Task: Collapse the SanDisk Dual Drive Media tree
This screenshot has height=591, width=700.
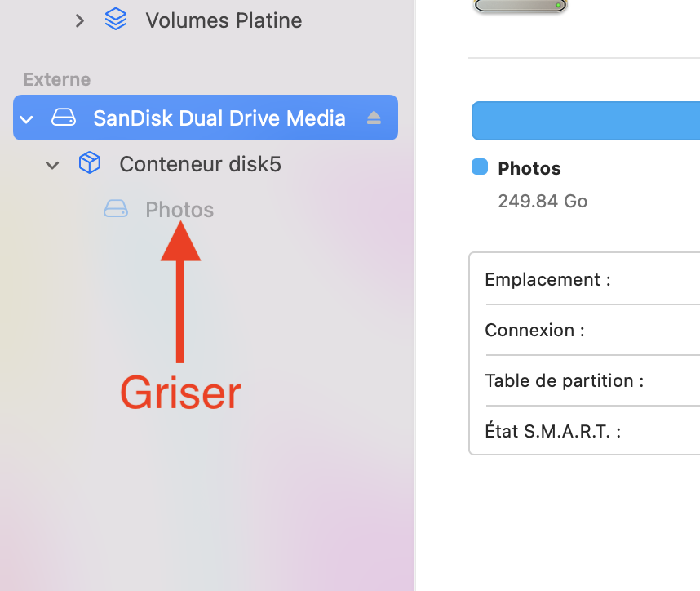Action: click(27, 118)
